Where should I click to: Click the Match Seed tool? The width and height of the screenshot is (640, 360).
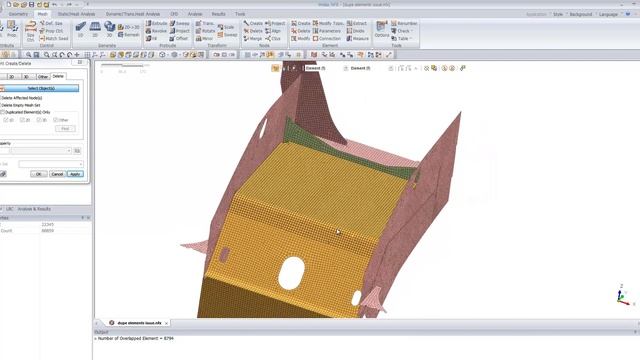tap(53, 38)
